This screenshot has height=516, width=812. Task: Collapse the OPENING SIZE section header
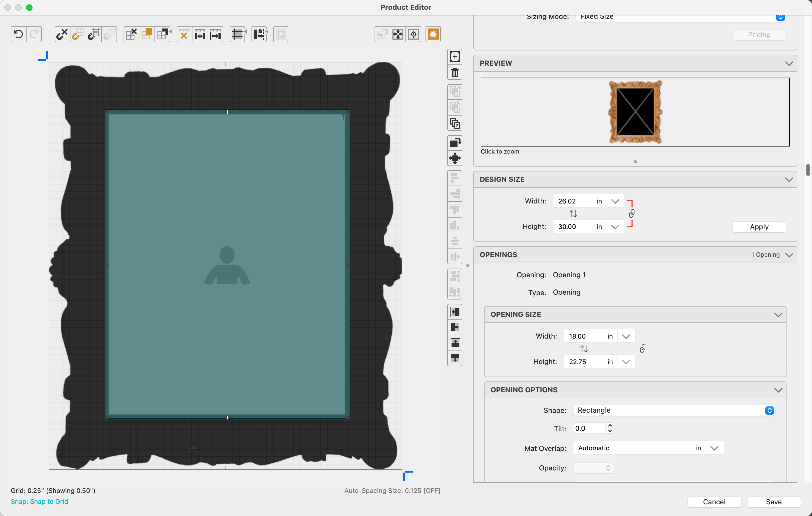(778, 314)
